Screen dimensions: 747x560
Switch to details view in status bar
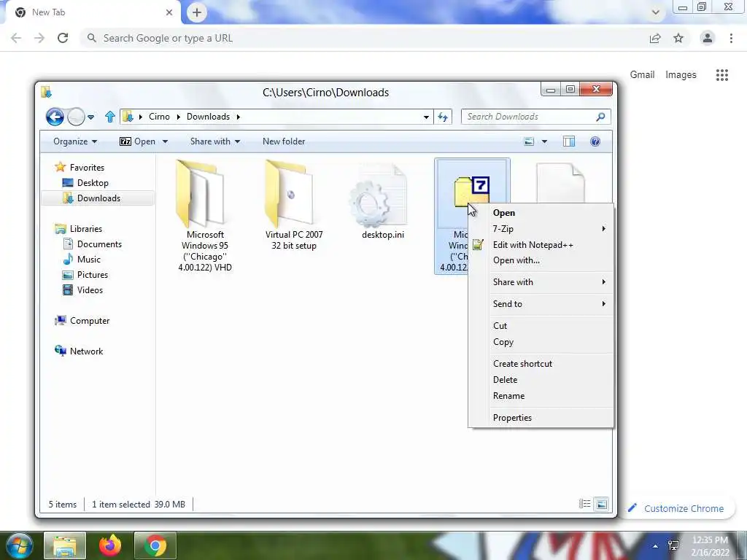pyautogui.click(x=584, y=504)
